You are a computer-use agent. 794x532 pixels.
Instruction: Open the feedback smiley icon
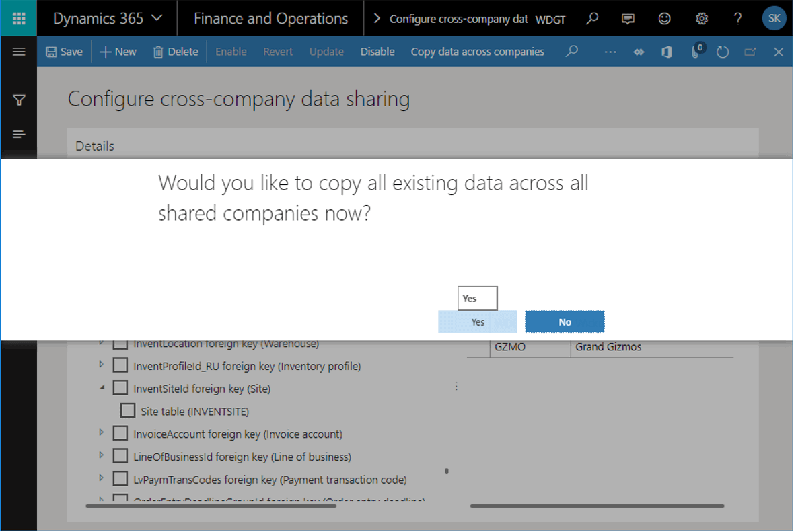(x=664, y=19)
